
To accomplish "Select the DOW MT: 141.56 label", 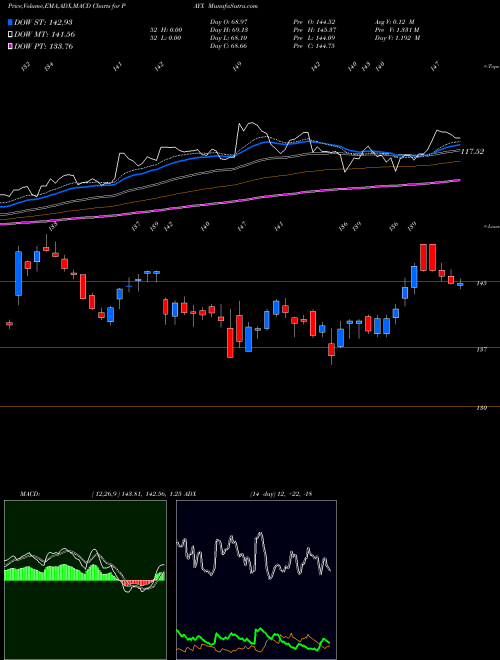I will point(45,34).
